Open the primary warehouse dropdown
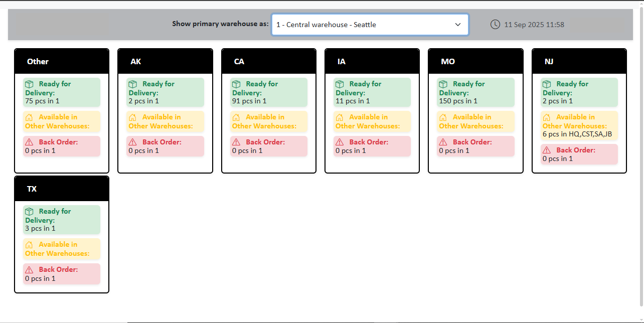Image resolution: width=644 pixels, height=323 pixels. [370, 25]
